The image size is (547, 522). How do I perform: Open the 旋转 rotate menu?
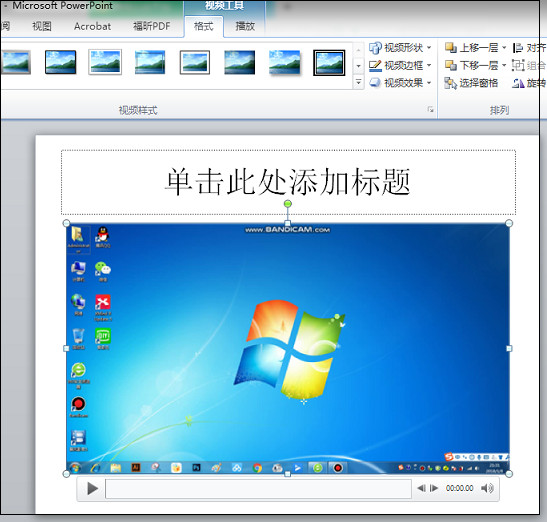point(529,83)
